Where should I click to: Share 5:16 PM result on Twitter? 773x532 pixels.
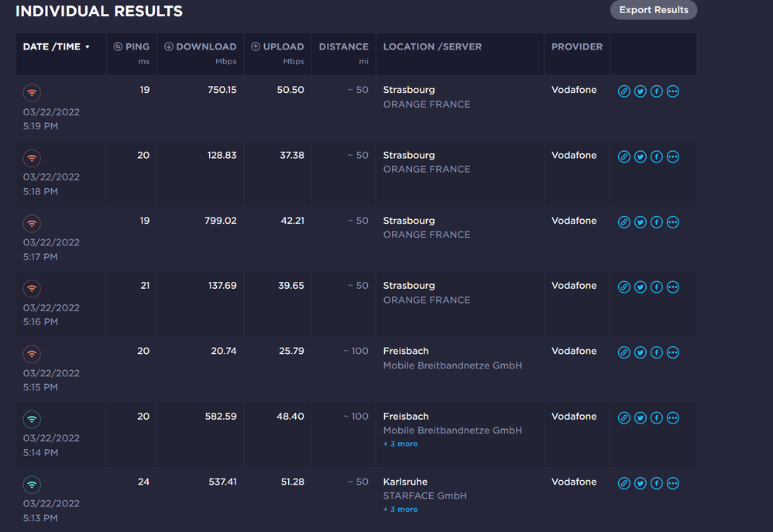641,287
